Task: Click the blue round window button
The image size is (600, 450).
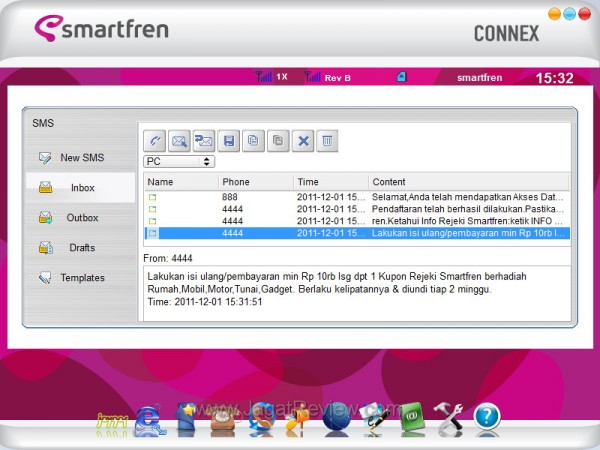Action: point(569,14)
